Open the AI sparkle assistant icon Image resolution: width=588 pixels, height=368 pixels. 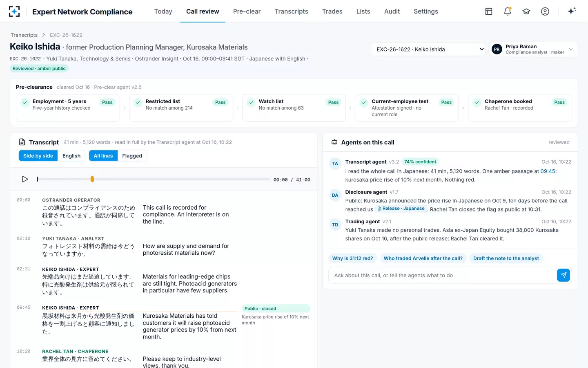point(572,11)
